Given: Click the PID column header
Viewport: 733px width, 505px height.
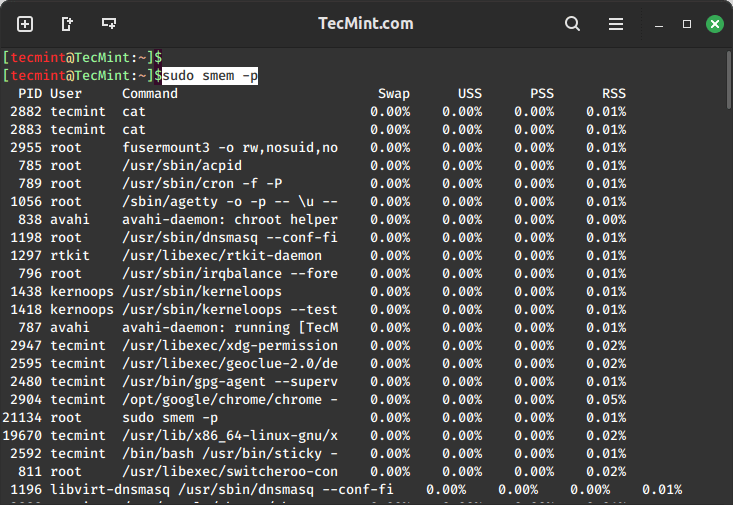Looking at the screenshot, I should coord(30,93).
